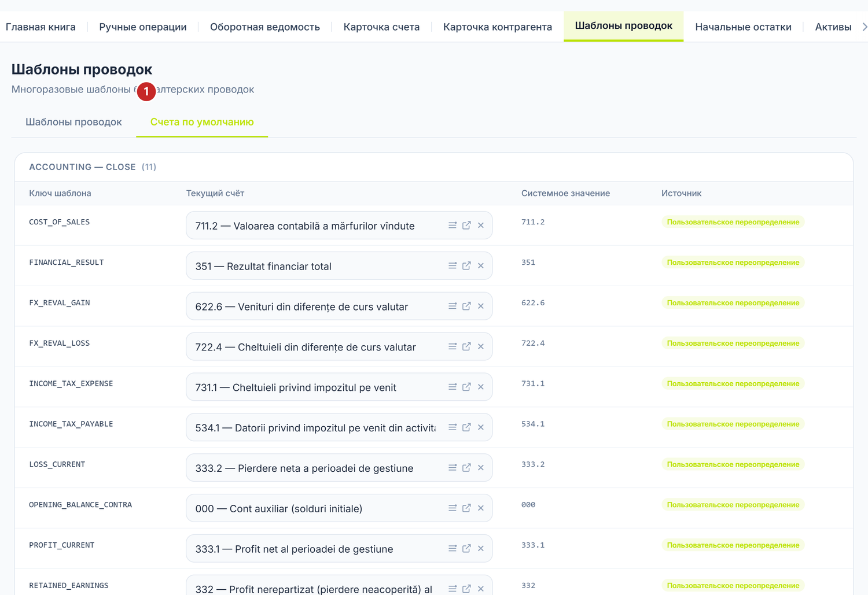This screenshot has height=595, width=868.
Task: Click the system value 534.1
Action: tap(533, 424)
